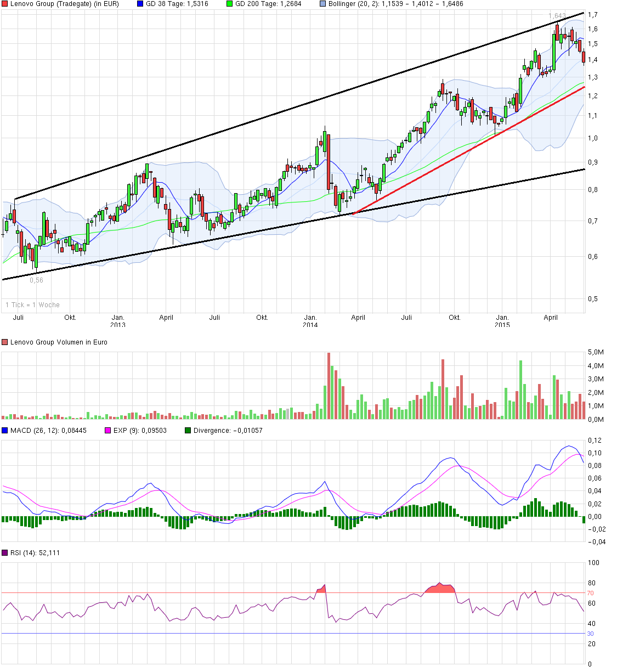Click the low marker value 0,56

pyautogui.click(x=36, y=280)
